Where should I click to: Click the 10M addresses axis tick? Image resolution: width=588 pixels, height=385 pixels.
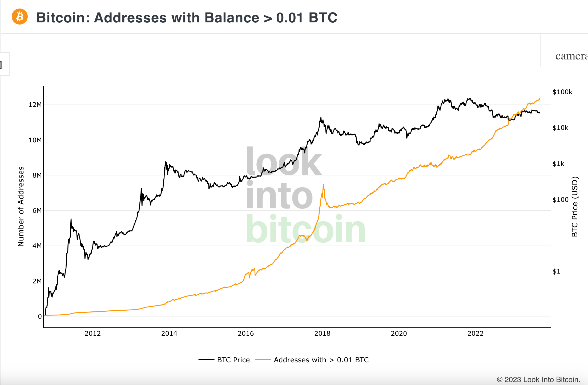pyautogui.click(x=35, y=140)
